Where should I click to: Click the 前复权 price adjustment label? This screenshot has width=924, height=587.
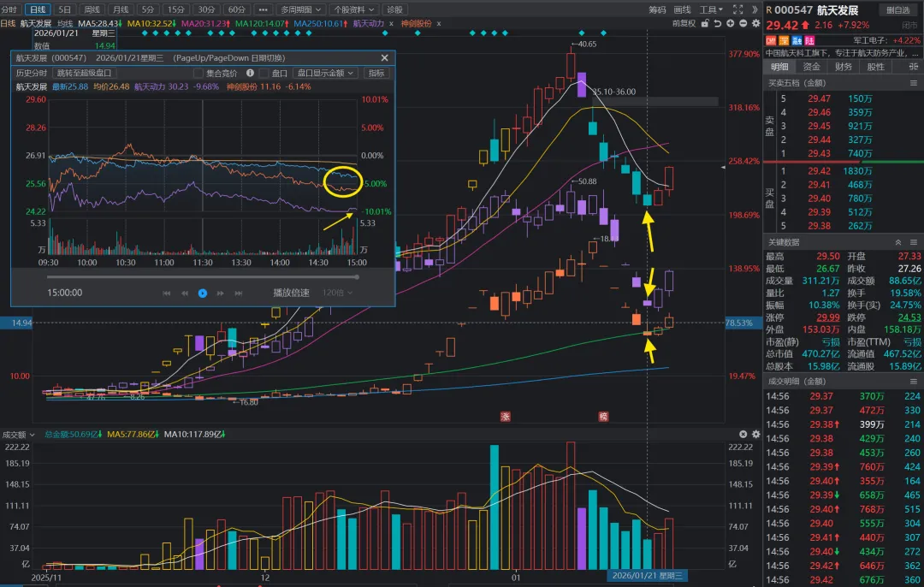pos(684,24)
